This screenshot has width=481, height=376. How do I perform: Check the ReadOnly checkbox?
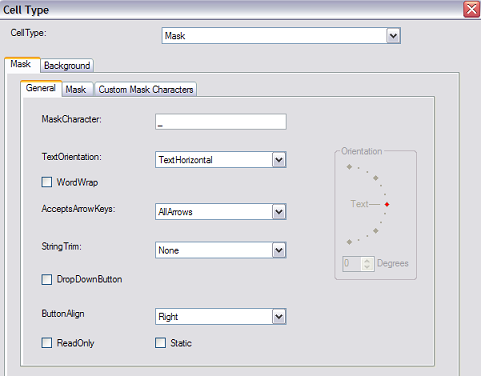point(47,343)
